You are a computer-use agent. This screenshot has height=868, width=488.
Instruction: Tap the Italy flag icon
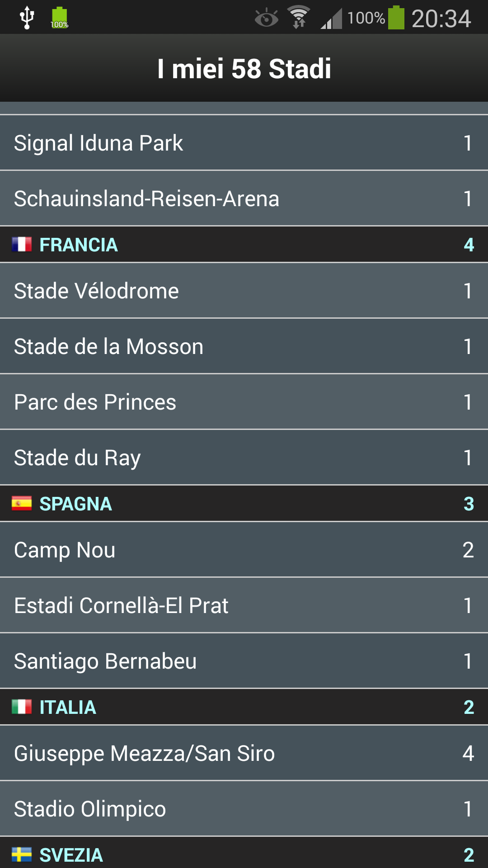point(22,707)
